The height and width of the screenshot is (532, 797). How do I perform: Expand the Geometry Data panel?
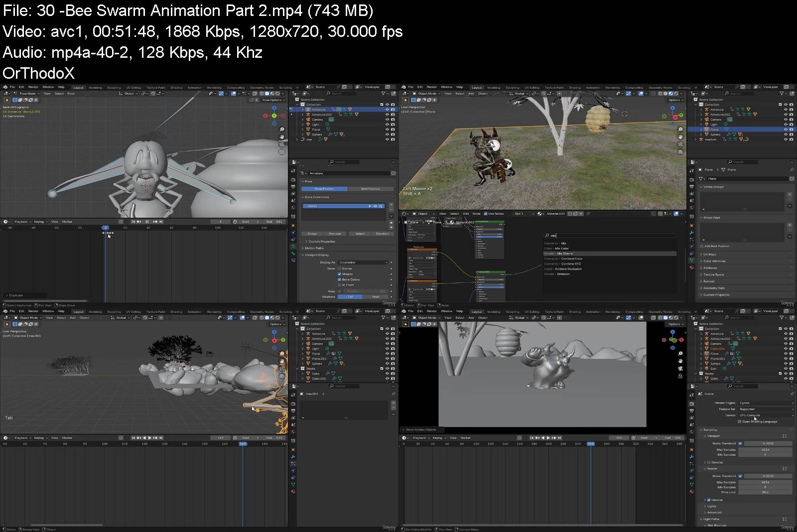coord(713,288)
